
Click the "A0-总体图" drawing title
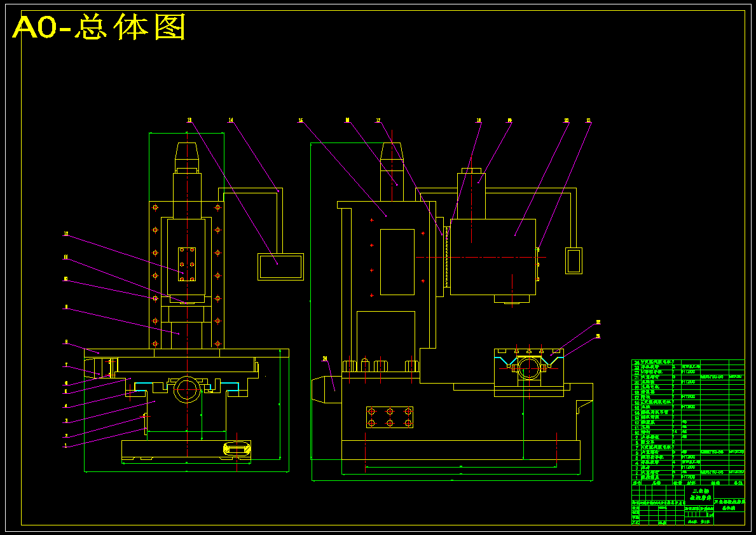point(99,28)
